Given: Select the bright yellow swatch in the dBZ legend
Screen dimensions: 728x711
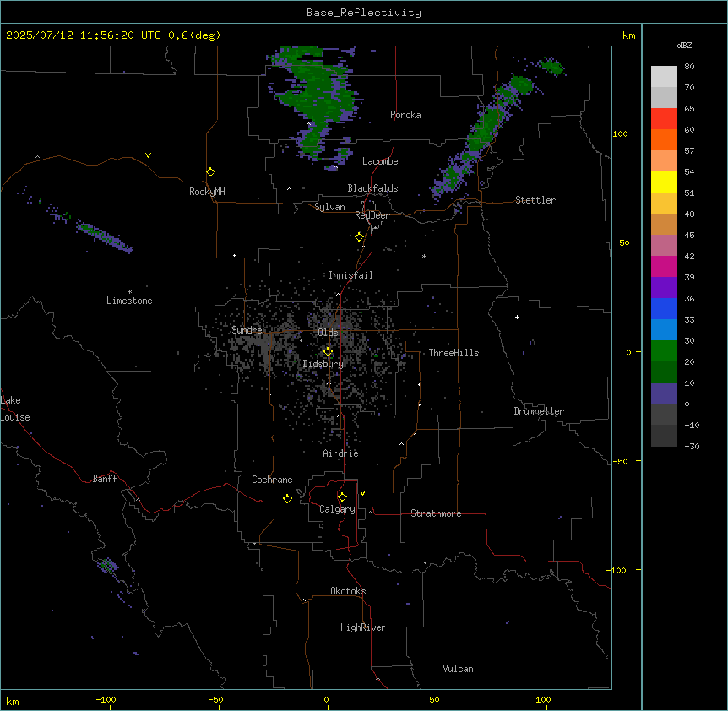Looking at the screenshot, I should [664, 182].
